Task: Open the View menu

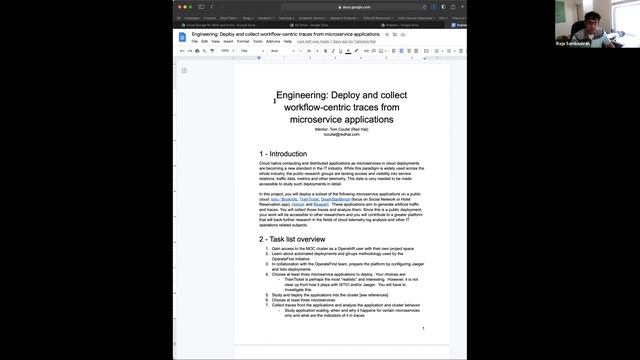Action: coord(216,42)
